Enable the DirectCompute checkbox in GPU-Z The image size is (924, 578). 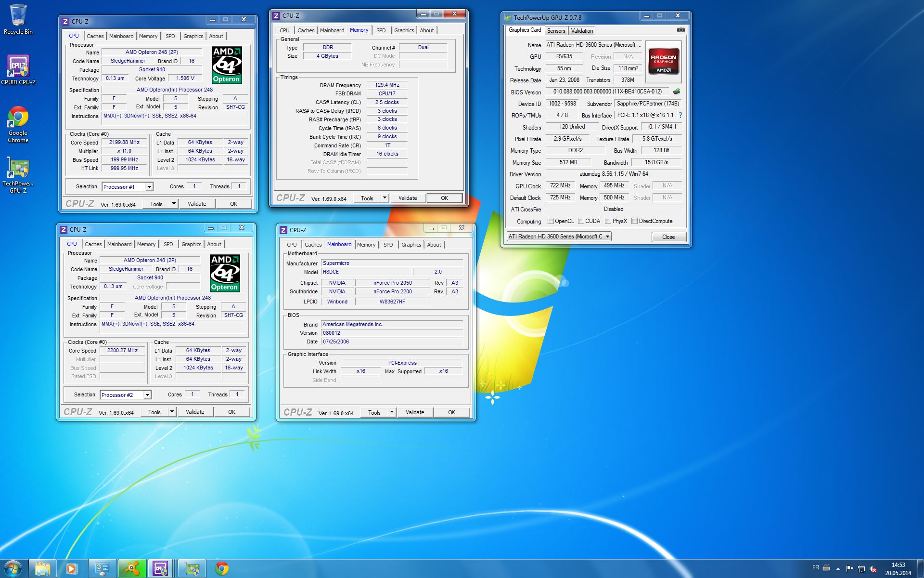(634, 221)
